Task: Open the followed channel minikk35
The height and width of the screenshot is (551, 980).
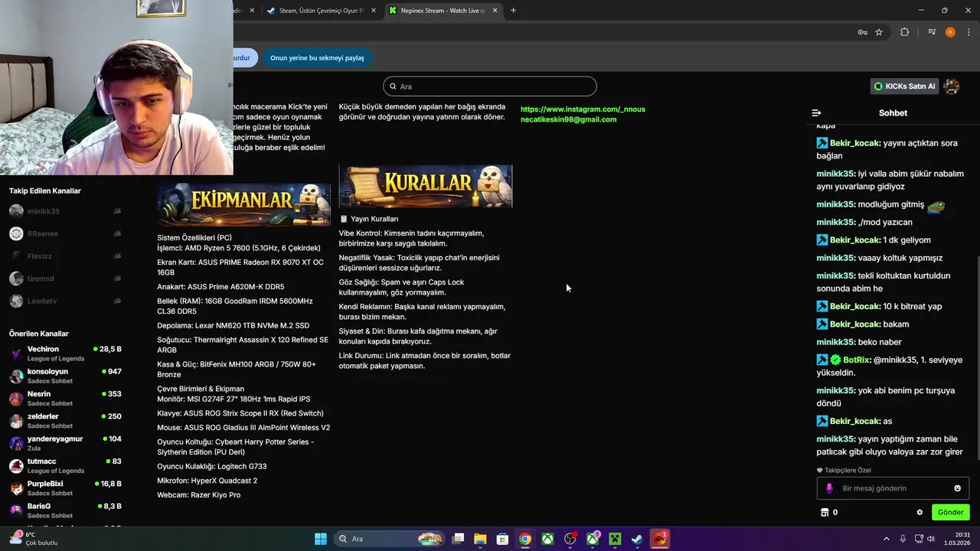Action: pyautogui.click(x=65, y=211)
